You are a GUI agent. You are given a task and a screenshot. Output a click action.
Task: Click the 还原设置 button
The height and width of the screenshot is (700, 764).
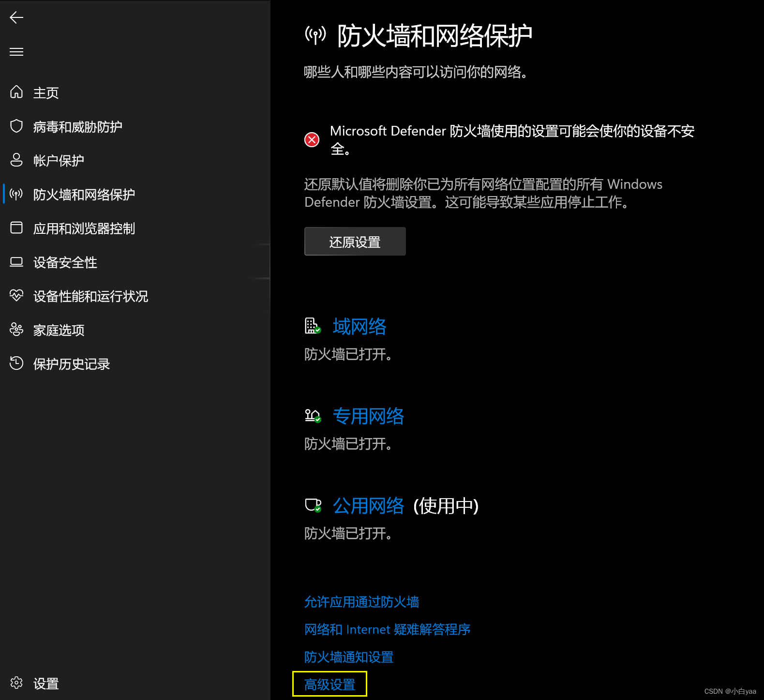(355, 242)
